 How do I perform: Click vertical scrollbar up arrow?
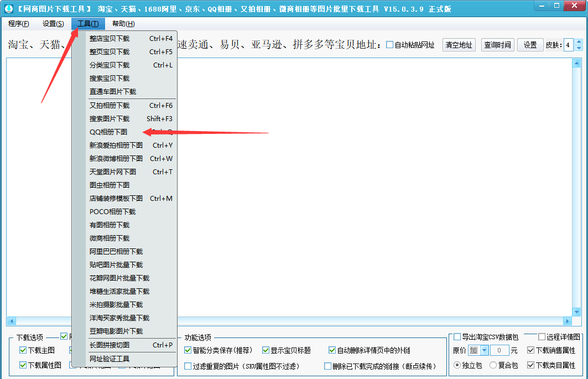(x=576, y=64)
